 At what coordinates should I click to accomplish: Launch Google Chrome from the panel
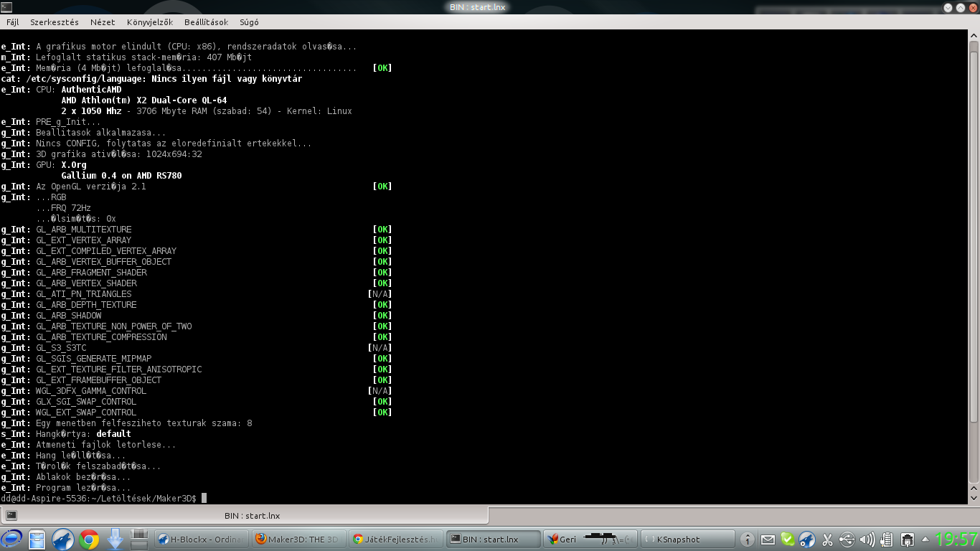pos(89,539)
